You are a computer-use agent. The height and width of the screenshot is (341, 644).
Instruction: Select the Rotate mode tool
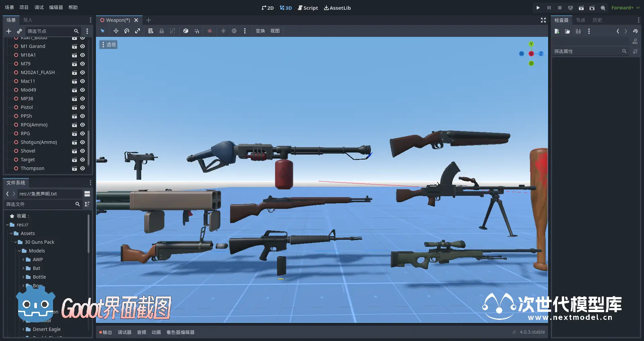127,31
